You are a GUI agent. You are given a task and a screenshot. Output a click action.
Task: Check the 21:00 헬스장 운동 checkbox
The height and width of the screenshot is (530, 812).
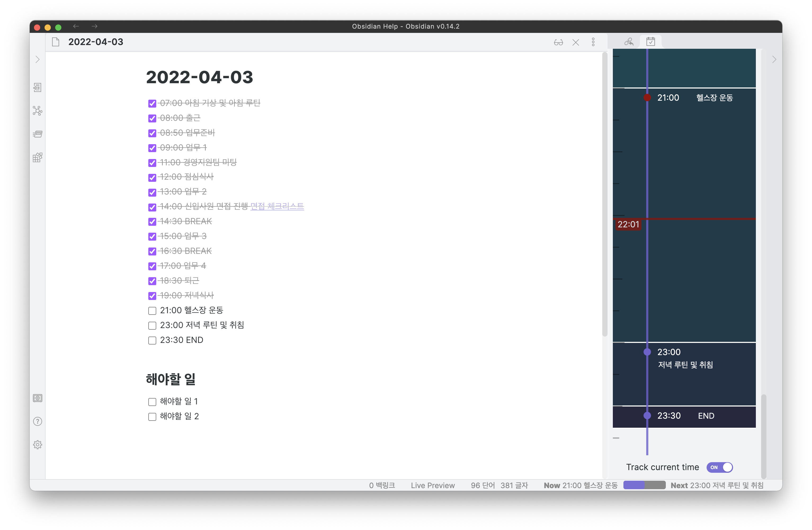click(152, 311)
